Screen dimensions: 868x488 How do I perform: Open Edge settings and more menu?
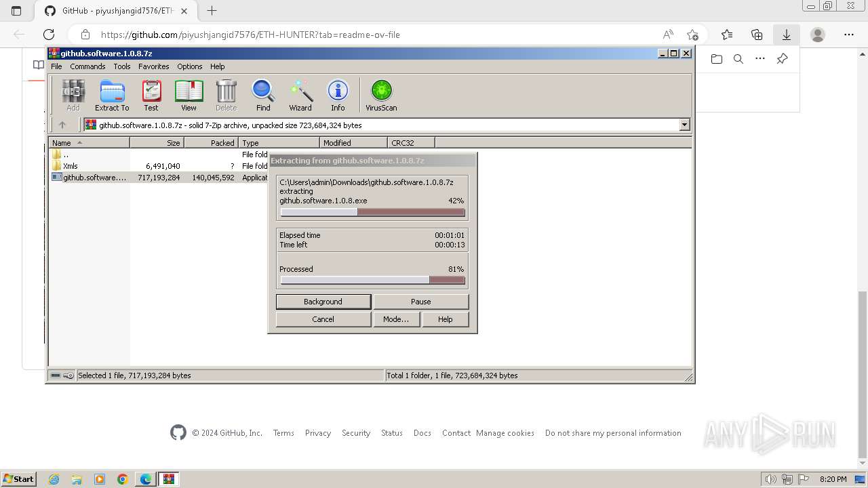849,35
